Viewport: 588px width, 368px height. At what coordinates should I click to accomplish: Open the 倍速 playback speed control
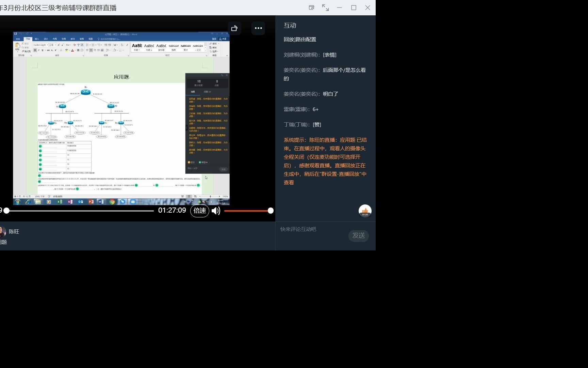(199, 211)
